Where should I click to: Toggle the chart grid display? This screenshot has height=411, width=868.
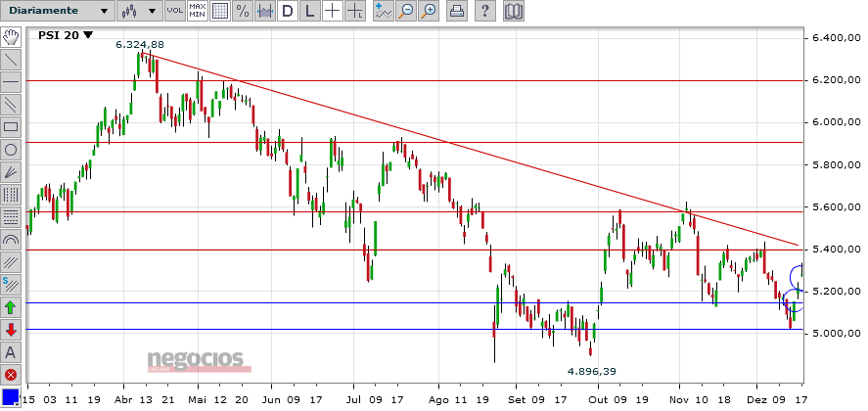coord(220,11)
